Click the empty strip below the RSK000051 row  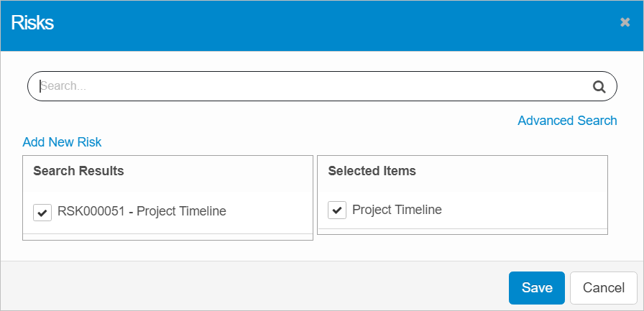(167, 236)
